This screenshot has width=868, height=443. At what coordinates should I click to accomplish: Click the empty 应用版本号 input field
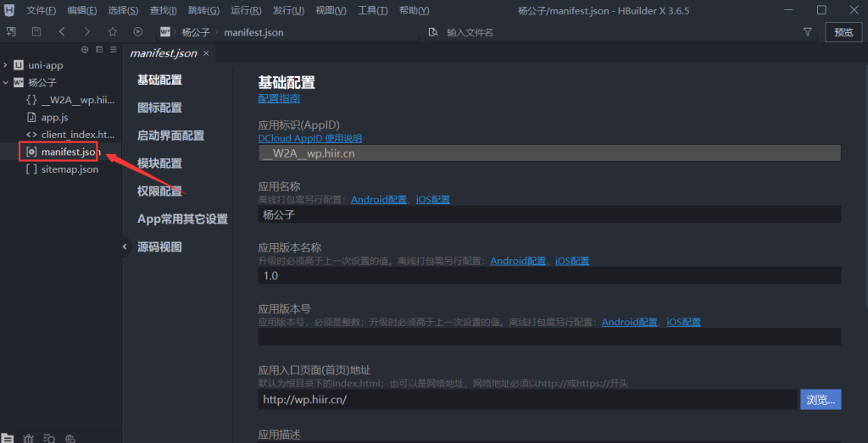(x=549, y=336)
